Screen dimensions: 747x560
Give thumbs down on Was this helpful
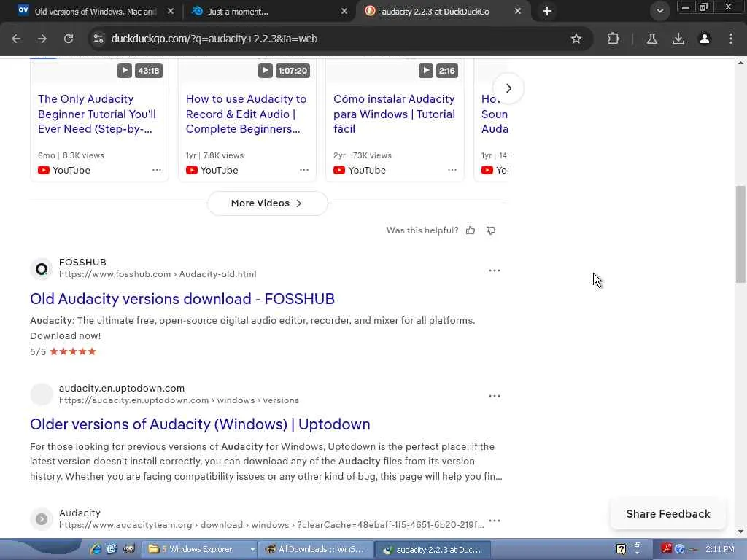tap(491, 230)
